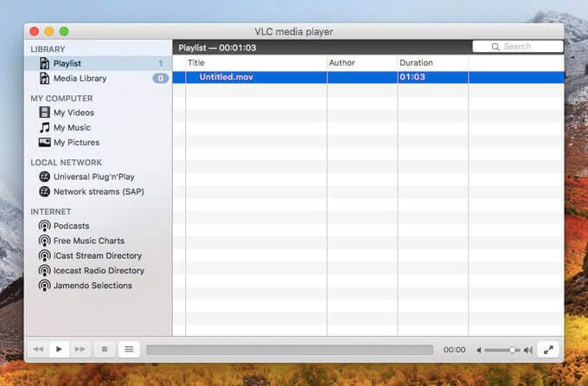Click the LOCAL NETWORK section header

tap(67, 163)
